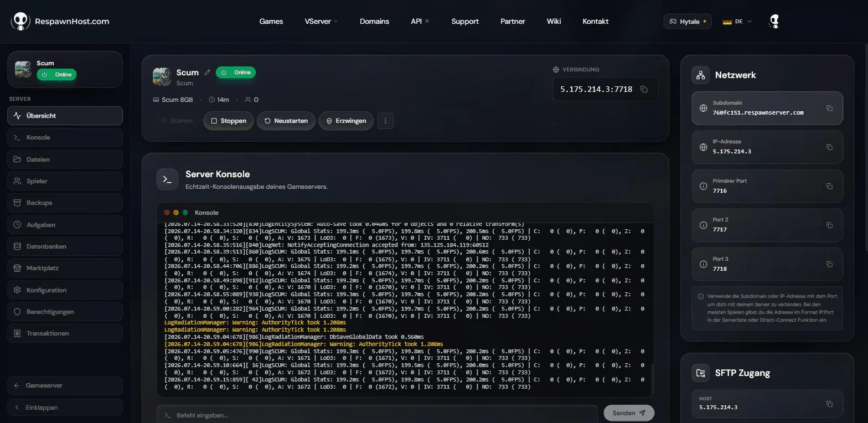Click the Scum game thumbnail in sidebar

pyautogui.click(x=23, y=69)
